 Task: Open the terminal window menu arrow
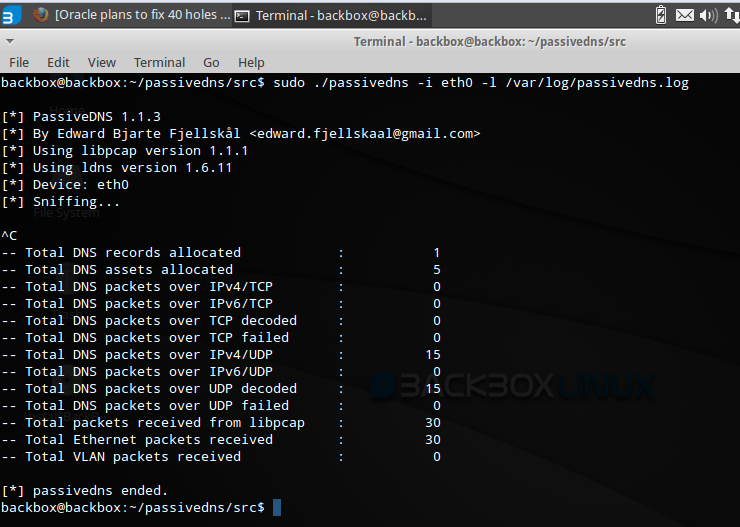(9, 42)
